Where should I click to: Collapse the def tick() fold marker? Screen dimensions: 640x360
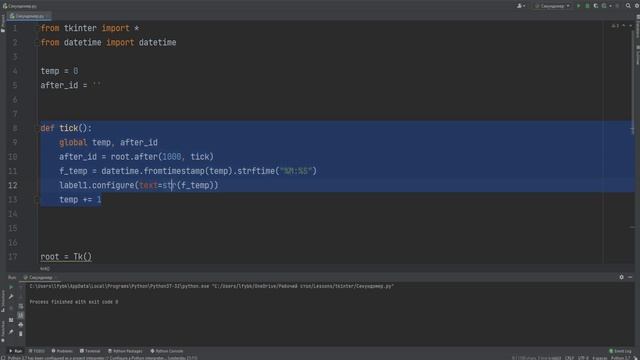click(x=37, y=128)
